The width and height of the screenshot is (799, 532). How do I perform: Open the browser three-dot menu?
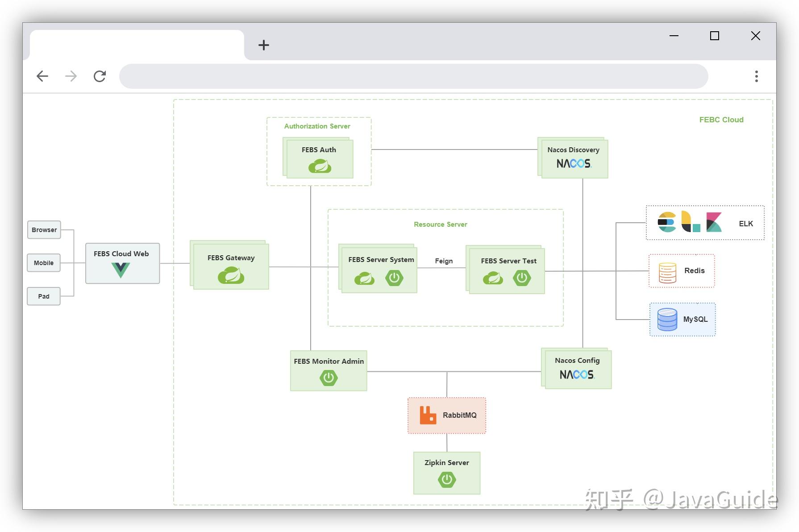point(756,76)
